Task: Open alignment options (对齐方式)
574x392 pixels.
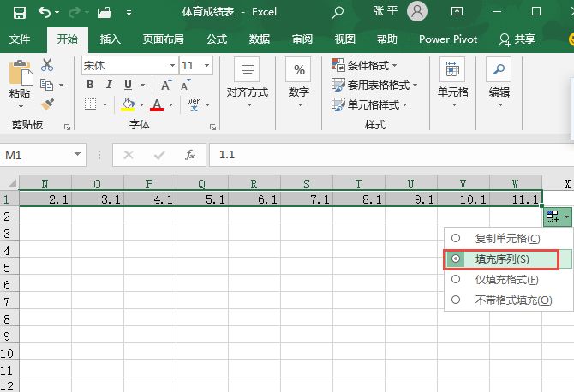Action: click(248, 83)
